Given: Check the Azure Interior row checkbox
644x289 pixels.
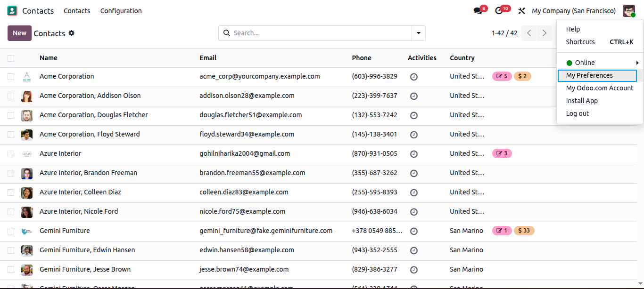Looking at the screenshot, I should [x=11, y=154].
